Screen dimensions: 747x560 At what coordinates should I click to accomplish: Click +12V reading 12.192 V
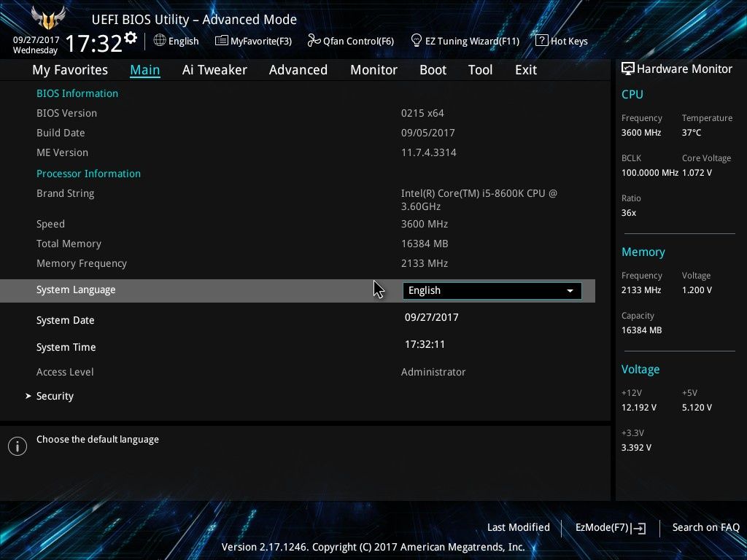[639, 408]
